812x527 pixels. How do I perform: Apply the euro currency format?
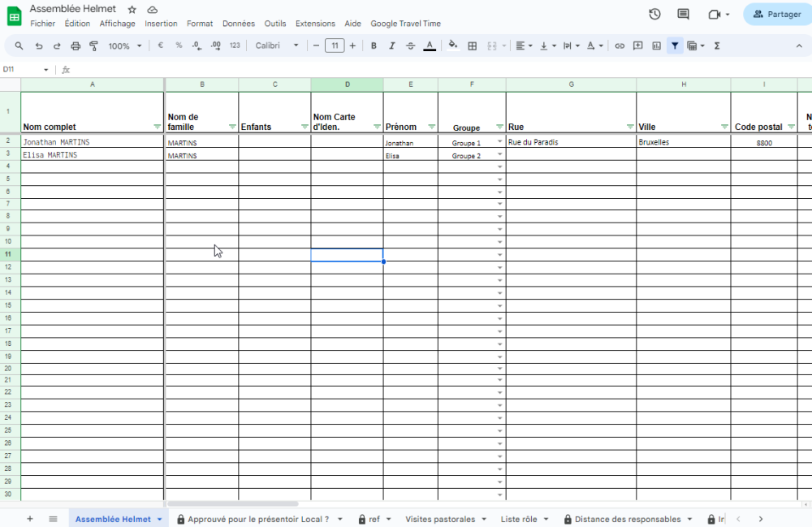(161, 45)
